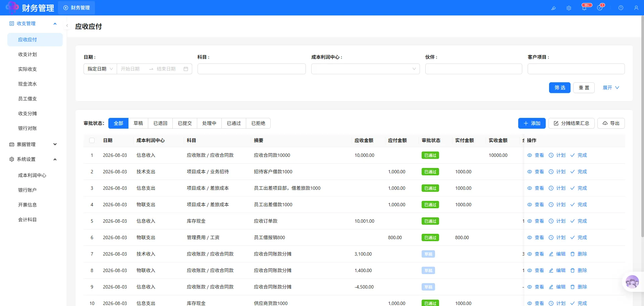Click the 导出 export button
This screenshot has width=644, height=306.
pyautogui.click(x=611, y=123)
